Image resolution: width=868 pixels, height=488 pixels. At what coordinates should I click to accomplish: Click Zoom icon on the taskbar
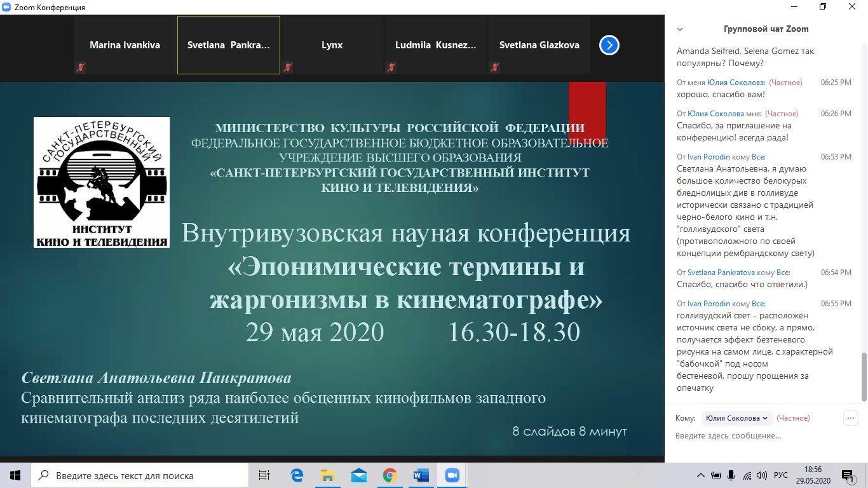pos(452,475)
